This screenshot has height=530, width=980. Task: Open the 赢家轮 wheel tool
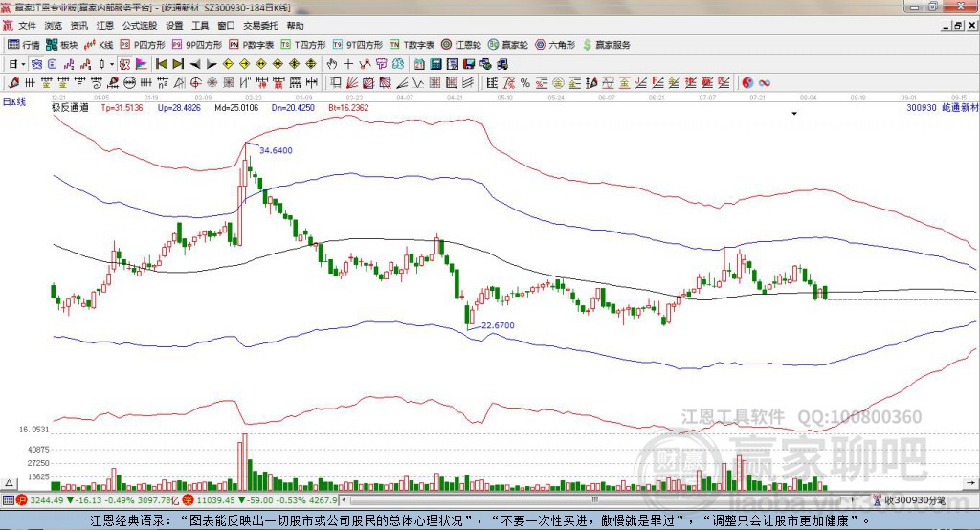click(508, 45)
